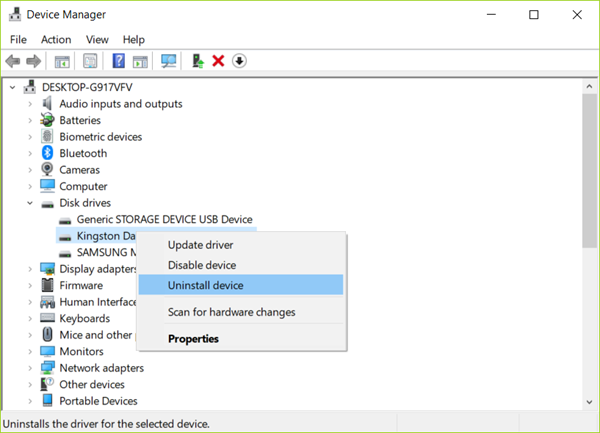Expand the Biometric devices chevron

pyautogui.click(x=30, y=137)
